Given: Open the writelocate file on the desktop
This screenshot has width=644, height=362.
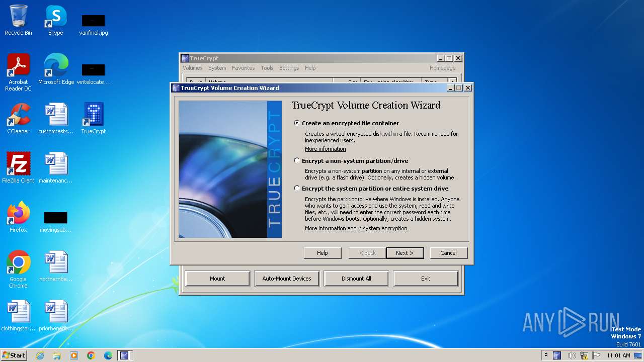Looking at the screenshot, I should [x=93, y=73].
